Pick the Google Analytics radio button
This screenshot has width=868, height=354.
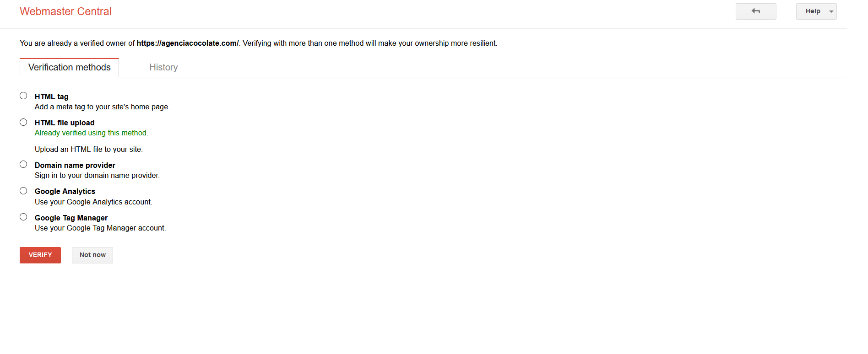pos(23,191)
